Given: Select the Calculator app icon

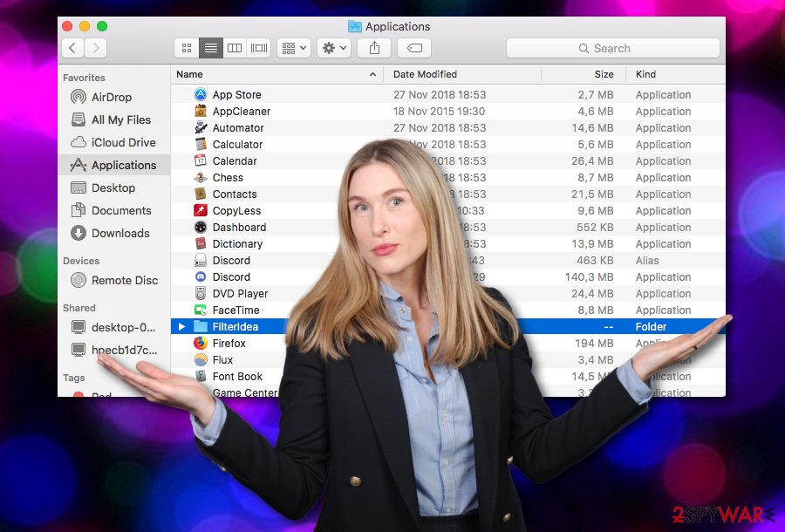Looking at the screenshot, I should click(x=201, y=144).
